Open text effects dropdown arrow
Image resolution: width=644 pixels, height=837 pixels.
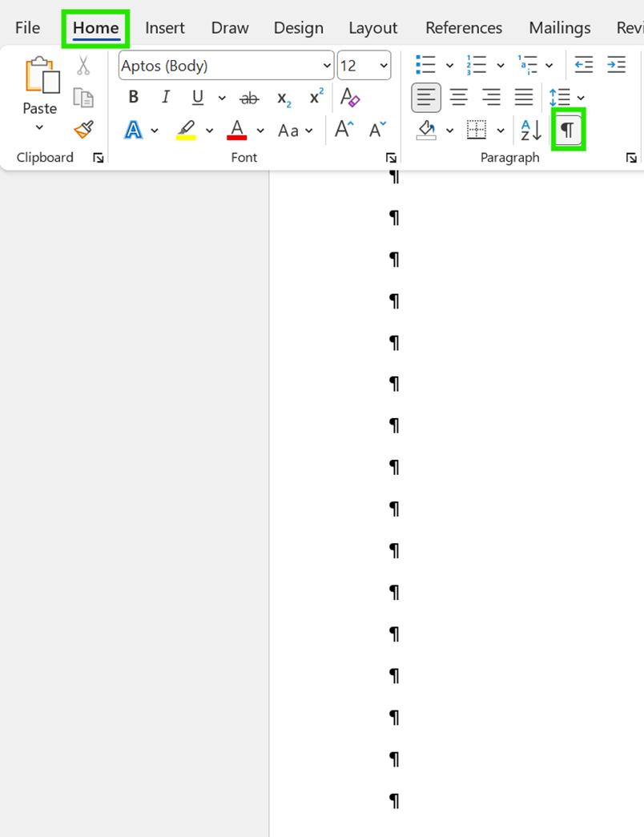[155, 131]
